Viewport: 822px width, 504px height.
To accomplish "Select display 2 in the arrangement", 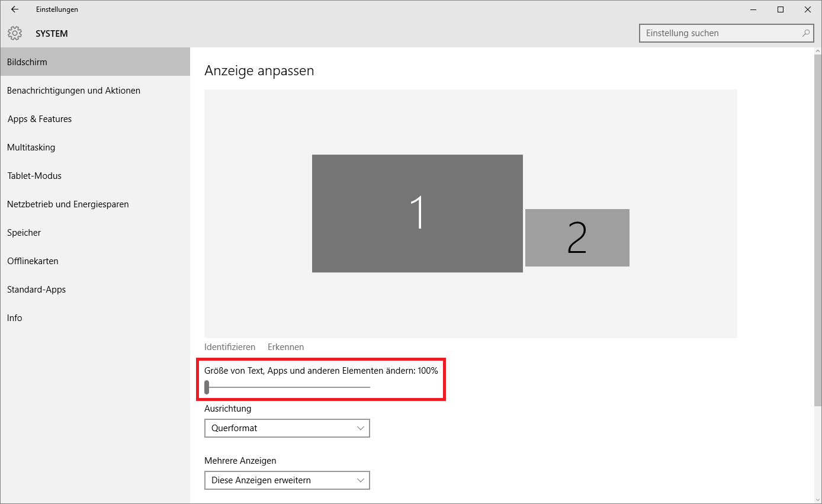I will 577,237.
